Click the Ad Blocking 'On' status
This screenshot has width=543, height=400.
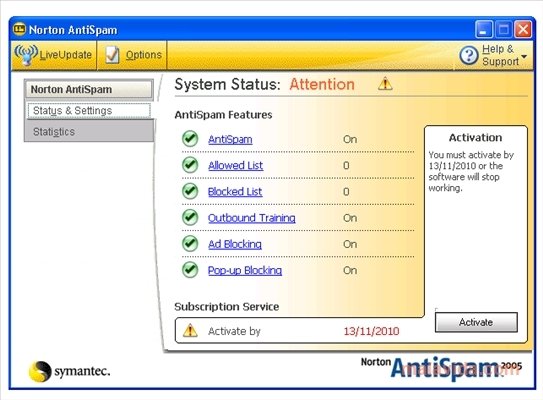[x=350, y=244]
